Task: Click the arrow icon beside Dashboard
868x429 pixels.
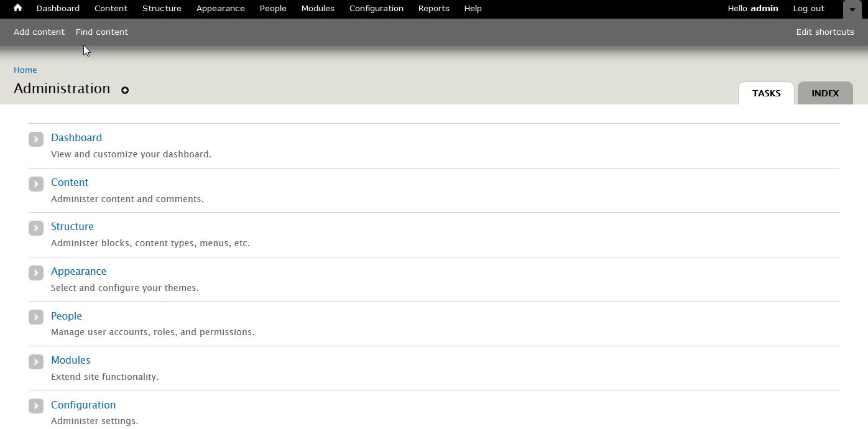Action: [x=36, y=139]
